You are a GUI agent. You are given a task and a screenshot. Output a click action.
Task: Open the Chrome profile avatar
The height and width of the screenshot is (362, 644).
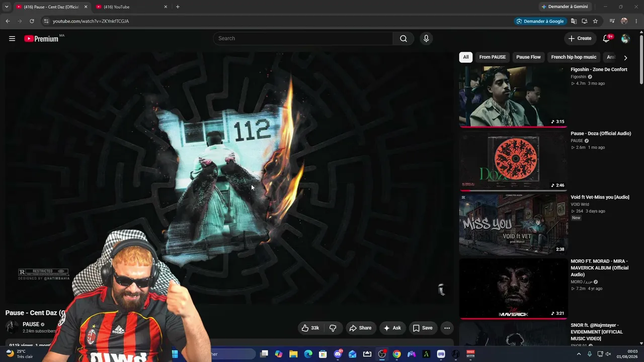click(x=624, y=21)
